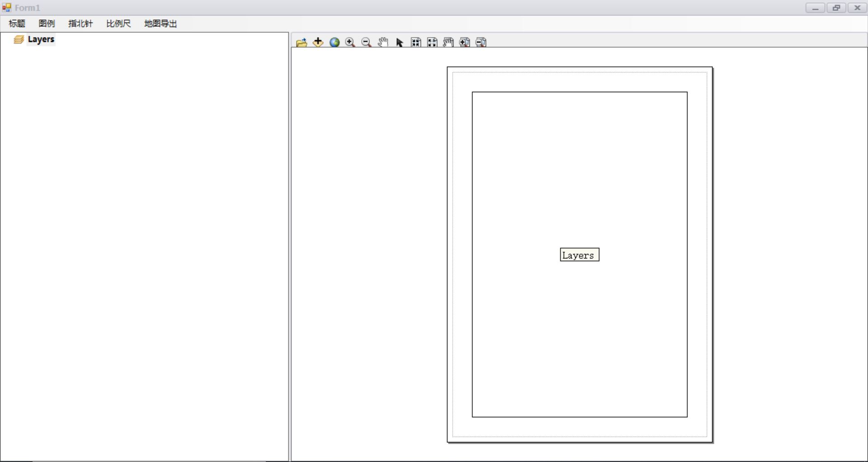Select the map Zoom Out magnifier tool
868x462 pixels.
(x=367, y=42)
